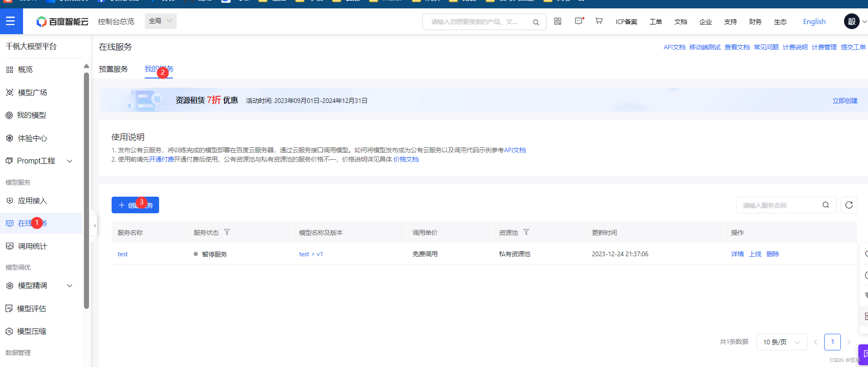Switch to the 预置服务 tab
This screenshot has height=367, width=868.
tap(113, 69)
